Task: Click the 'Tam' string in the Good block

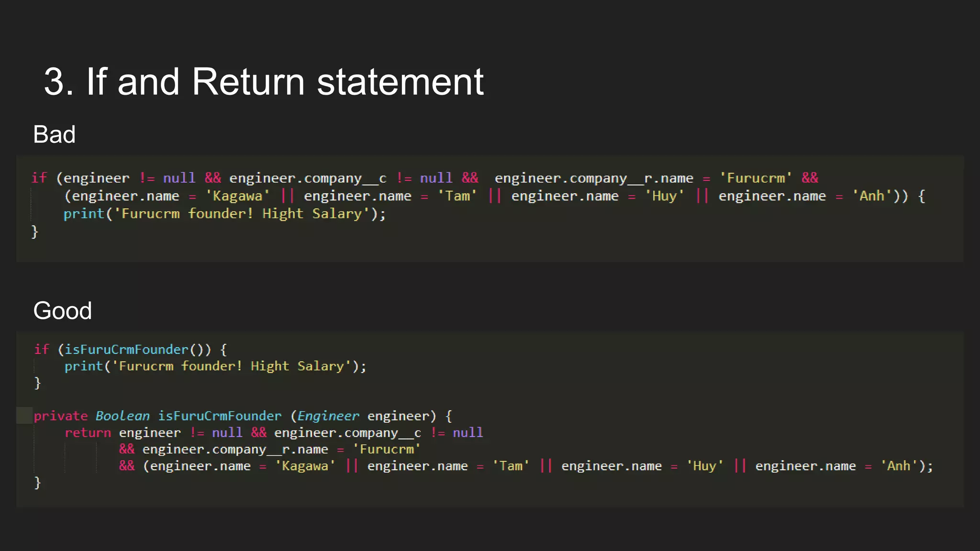Action: coord(511,466)
